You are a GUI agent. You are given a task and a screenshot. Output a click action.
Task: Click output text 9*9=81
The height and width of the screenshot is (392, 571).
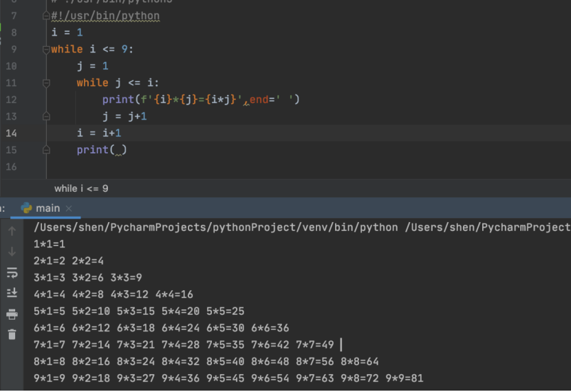405,378
